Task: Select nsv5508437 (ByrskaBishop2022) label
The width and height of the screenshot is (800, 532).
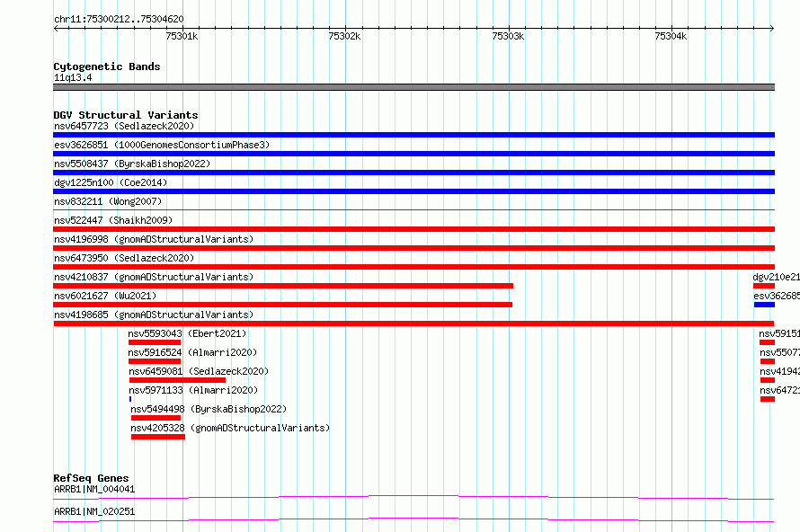Action: (132, 164)
